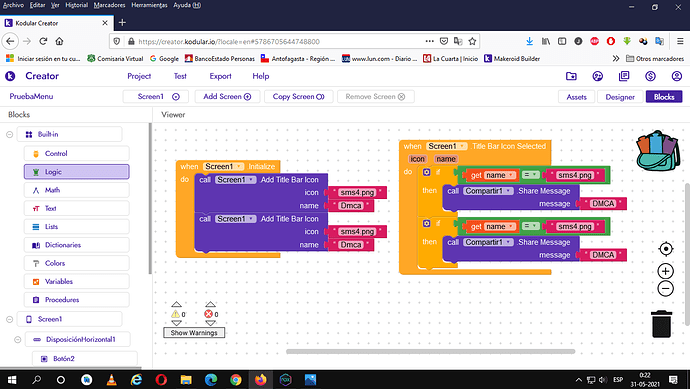690x389 pixels.
Task: Open the Firefox hamburger menu
Action: pyautogui.click(x=680, y=41)
